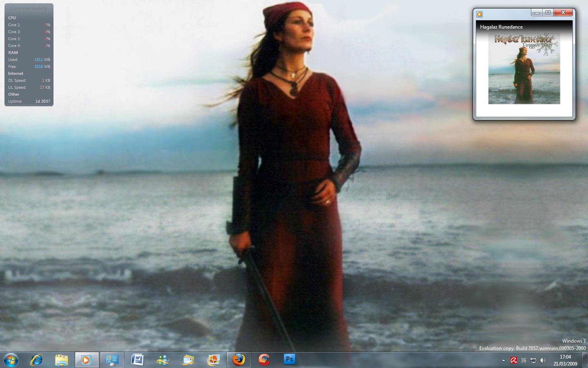
Task: Open Windows Live Mail taskbar icon
Action: pos(188,360)
